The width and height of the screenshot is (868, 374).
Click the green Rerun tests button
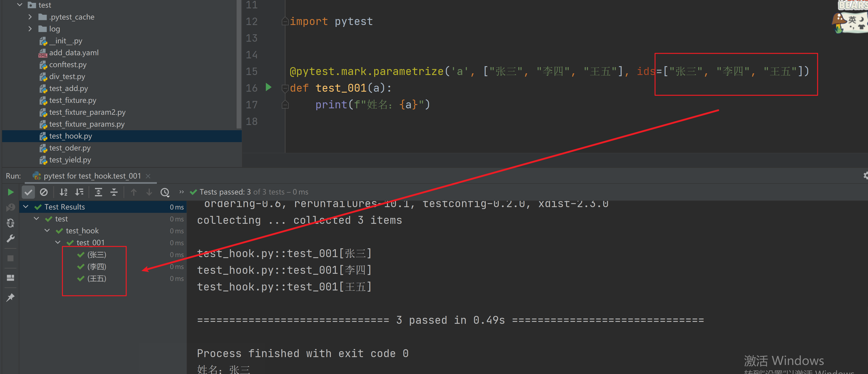click(x=10, y=192)
